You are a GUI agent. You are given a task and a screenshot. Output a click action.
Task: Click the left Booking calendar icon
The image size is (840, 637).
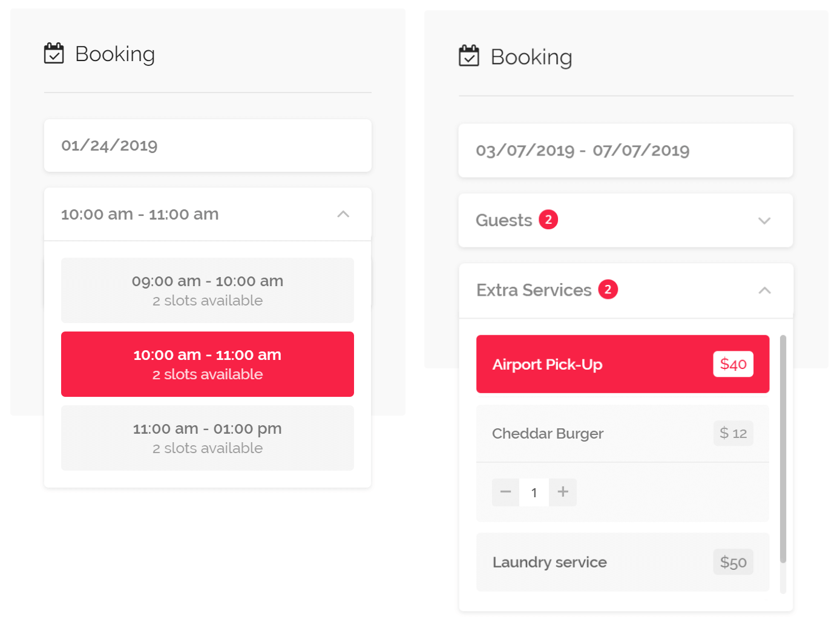coord(54,53)
